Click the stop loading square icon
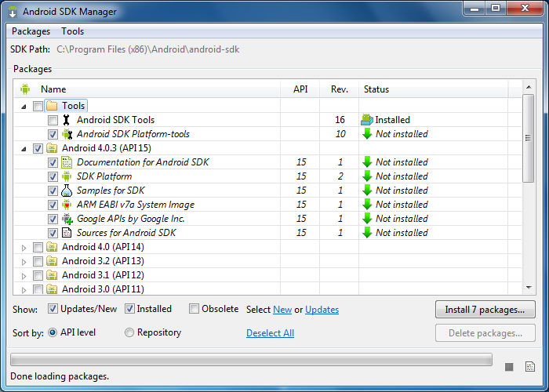The width and height of the screenshot is (549, 392). (x=509, y=366)
